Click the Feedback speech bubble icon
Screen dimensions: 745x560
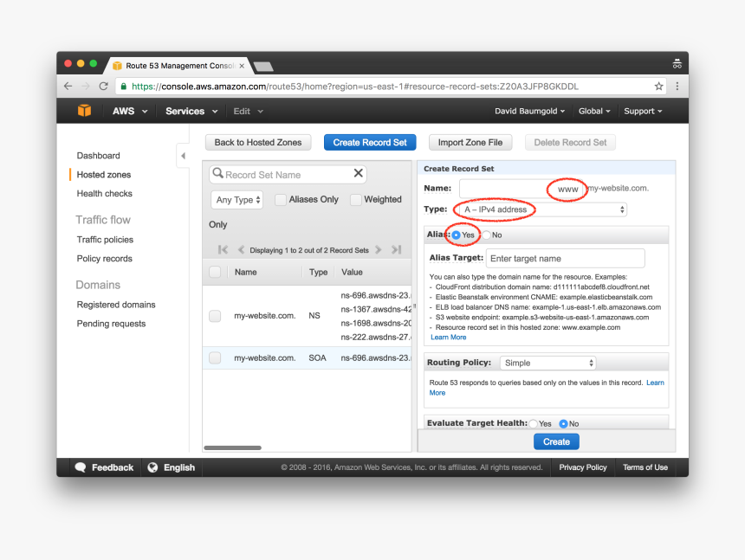coord(81,467)
